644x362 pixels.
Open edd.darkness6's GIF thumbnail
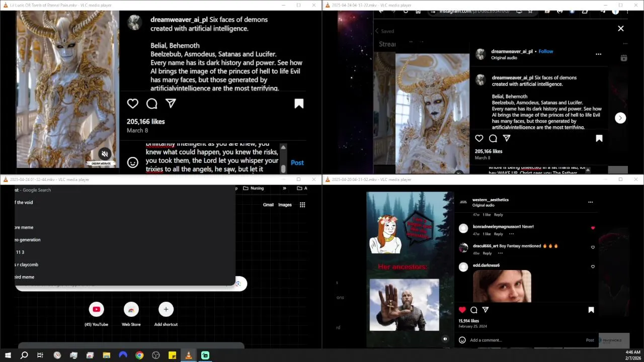point(502,286)
